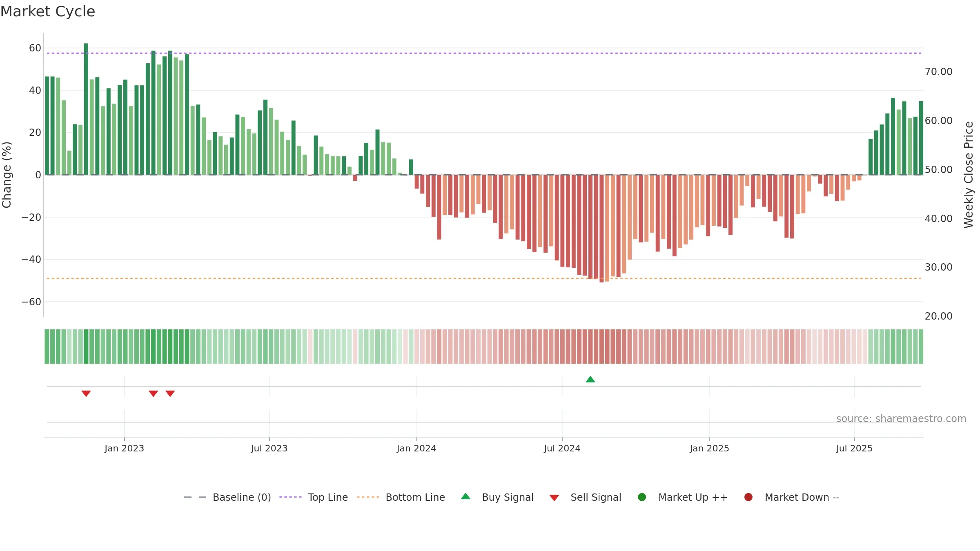Click the Change (%) axis title
The height and width of the screenshot is (551, 980).
(7, 175)
